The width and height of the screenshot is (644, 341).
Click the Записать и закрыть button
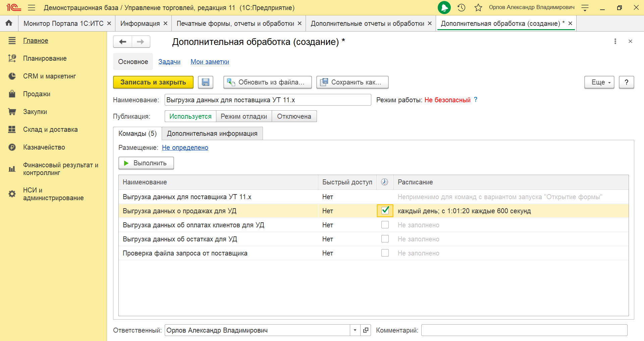coord(153,82)
